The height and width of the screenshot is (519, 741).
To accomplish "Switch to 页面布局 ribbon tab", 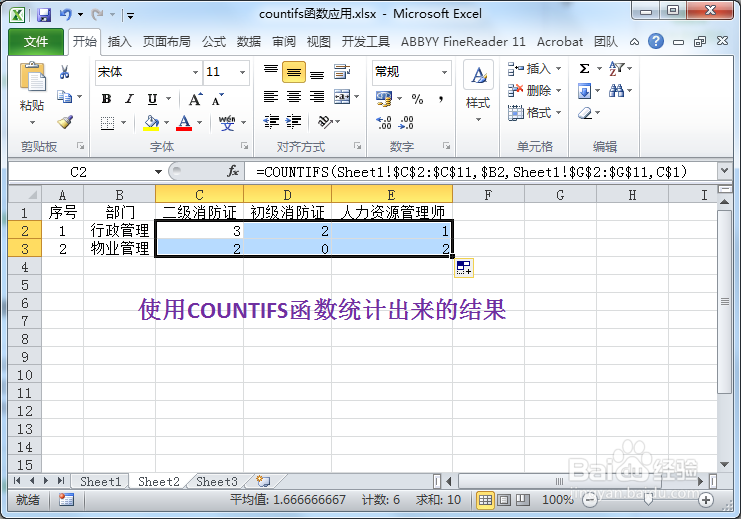I will 167,42.
